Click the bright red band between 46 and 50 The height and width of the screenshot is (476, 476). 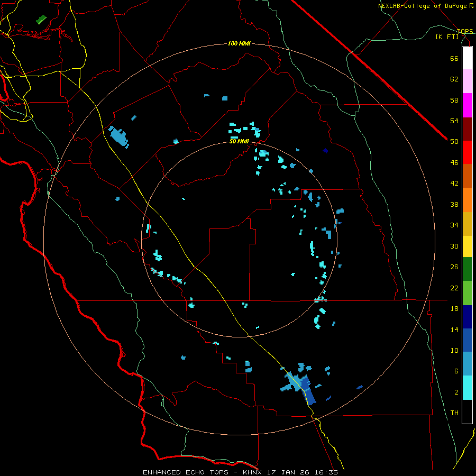(467, 153)
